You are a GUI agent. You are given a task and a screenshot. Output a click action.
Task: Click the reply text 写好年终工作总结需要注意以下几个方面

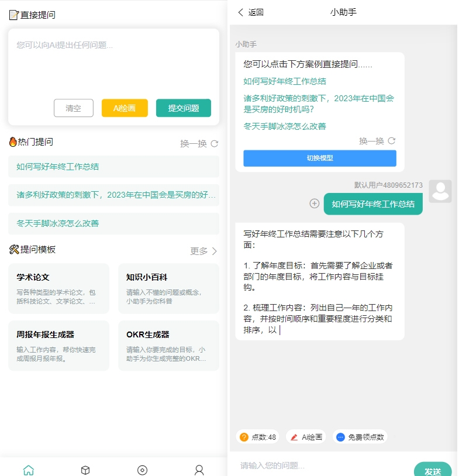(313, 239)
